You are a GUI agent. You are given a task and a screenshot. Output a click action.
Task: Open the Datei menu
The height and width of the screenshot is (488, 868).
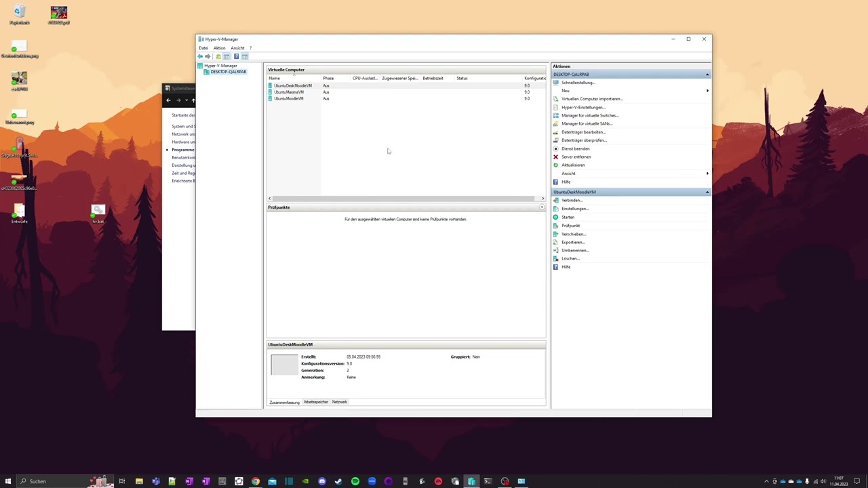click(203, 48)
